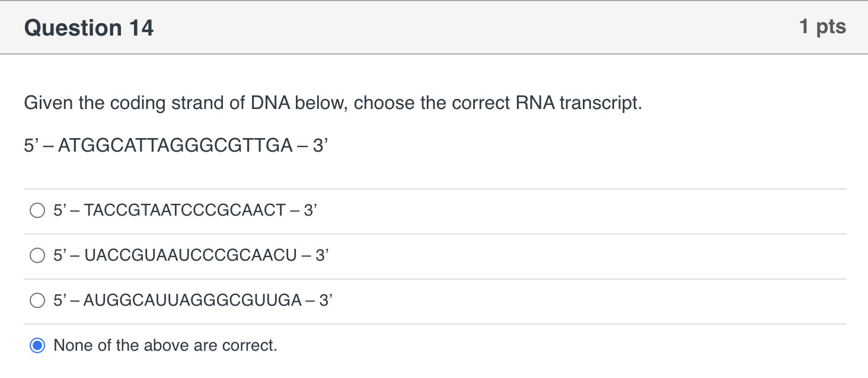Select the None of the above option
This screenshot has width=868, height=378.
[x=37, y=345]
